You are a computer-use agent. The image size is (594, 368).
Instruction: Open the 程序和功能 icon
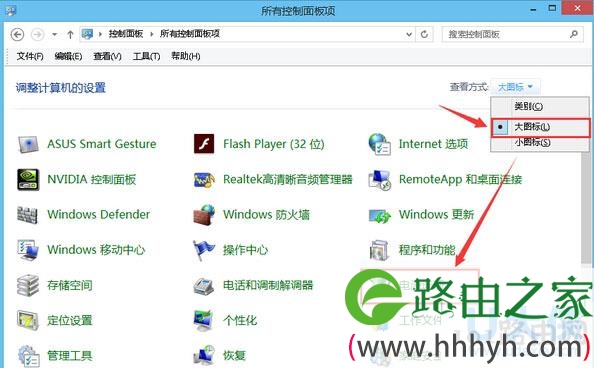coord(379,250)
